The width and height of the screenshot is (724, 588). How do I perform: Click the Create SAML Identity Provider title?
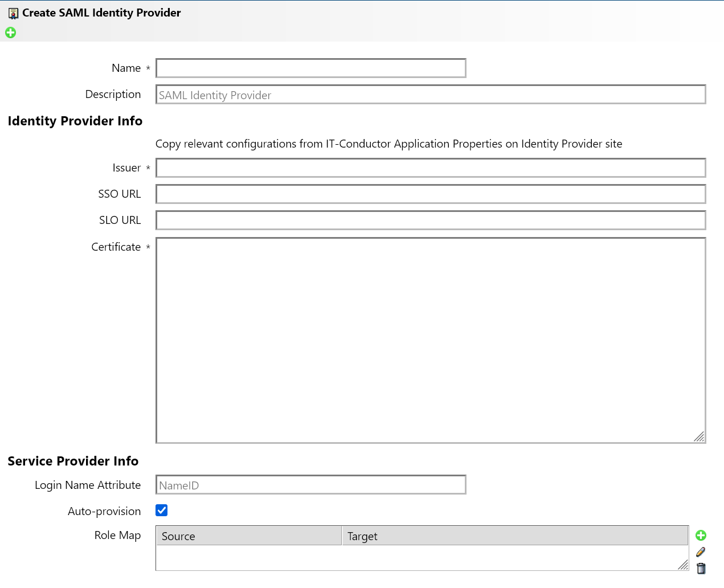101,13
